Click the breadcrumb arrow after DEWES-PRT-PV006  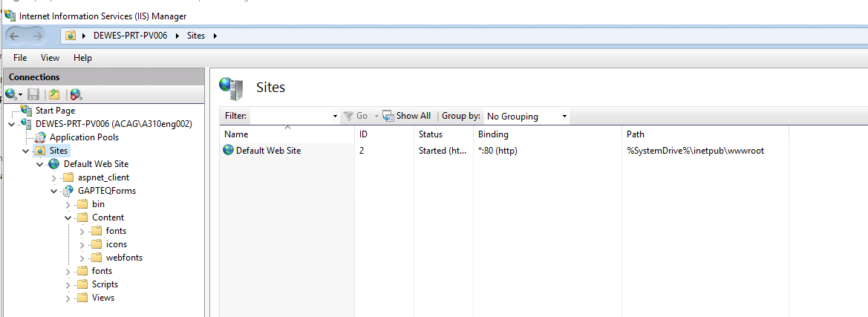pyautogui.click(x=177, y=36)
